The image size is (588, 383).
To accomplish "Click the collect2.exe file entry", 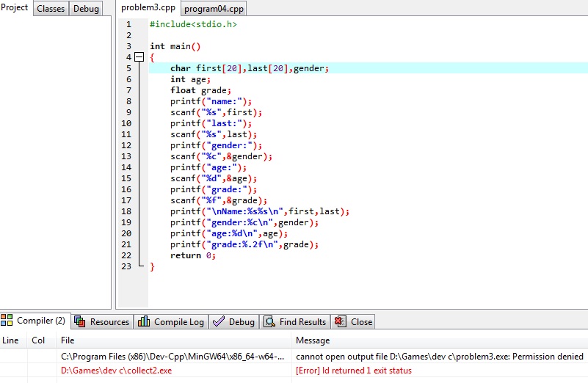I will [116, 371].
